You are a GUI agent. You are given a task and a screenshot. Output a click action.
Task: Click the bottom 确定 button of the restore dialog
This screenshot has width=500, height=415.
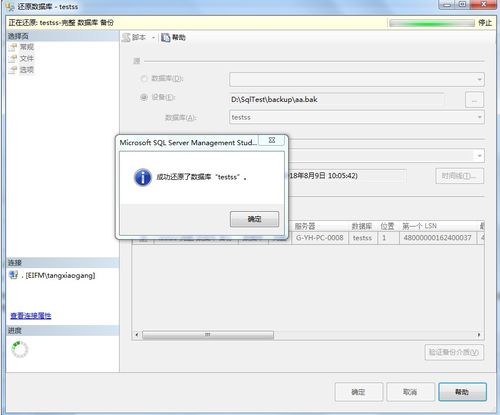[359, 392]
